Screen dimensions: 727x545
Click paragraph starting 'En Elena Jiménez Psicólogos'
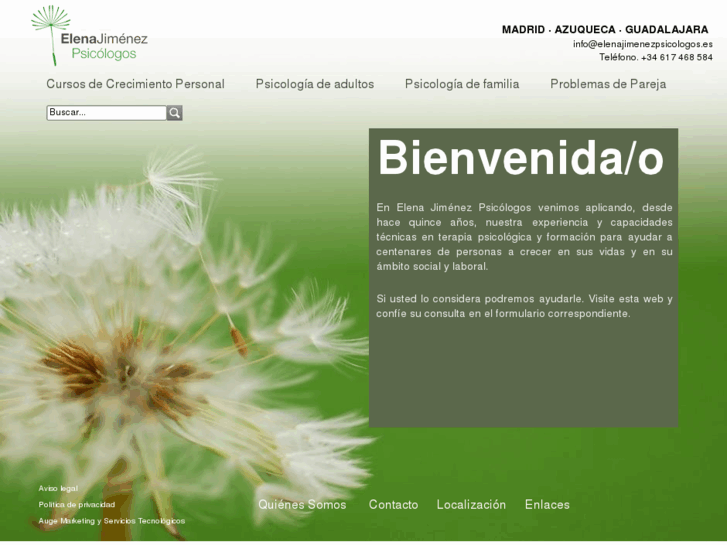[524, 237]
